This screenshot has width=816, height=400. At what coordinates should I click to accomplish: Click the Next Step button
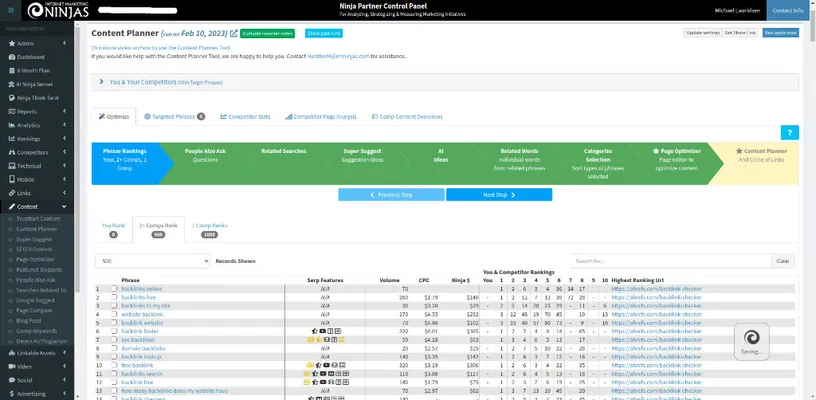point(497,194)
